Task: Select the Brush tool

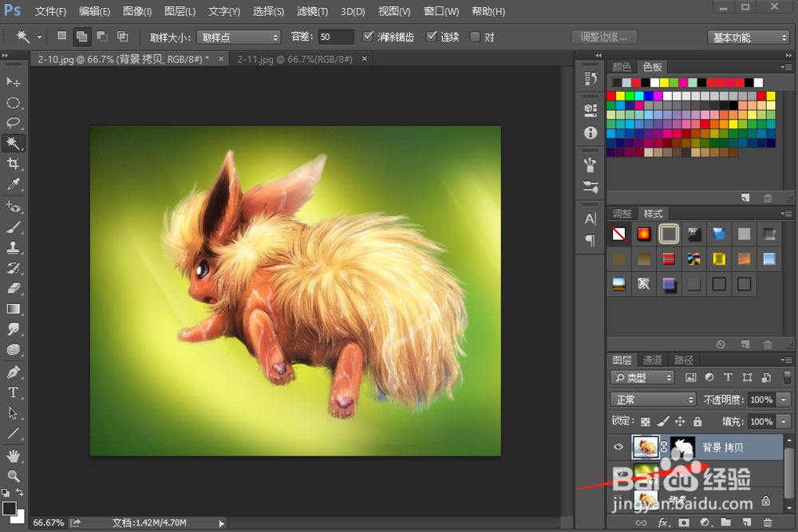Action: pos(14,227)
